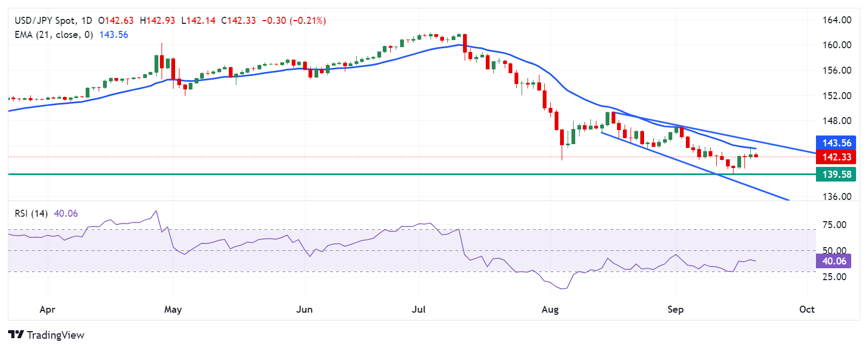Select the EMA (21, close, 0) legend
Viewport: 868px width, 349px height.
click(54, 35)
